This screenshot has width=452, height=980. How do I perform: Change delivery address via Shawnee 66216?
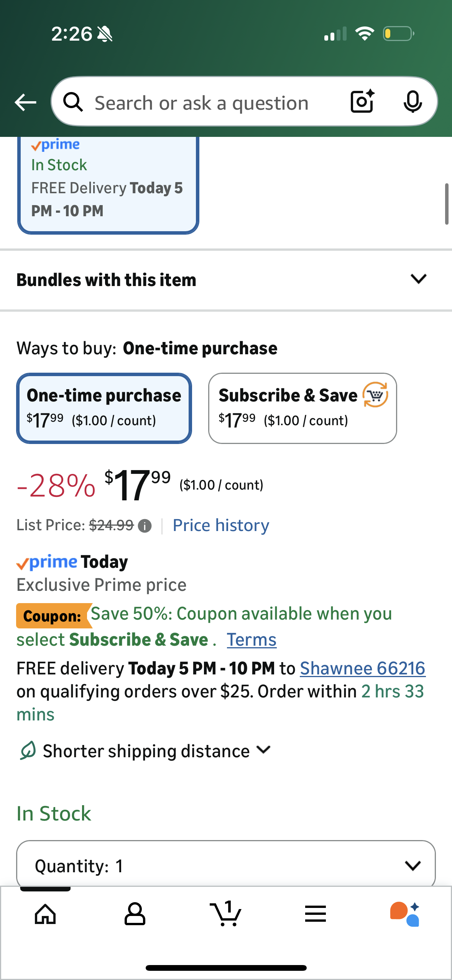[x=362, y=668]
